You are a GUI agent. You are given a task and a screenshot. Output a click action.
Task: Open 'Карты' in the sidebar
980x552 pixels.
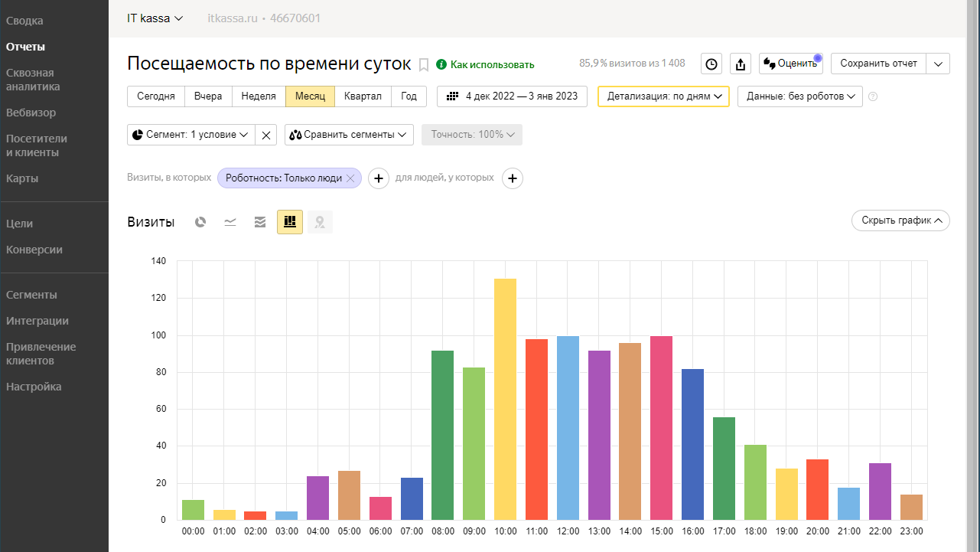pos(22,178)
